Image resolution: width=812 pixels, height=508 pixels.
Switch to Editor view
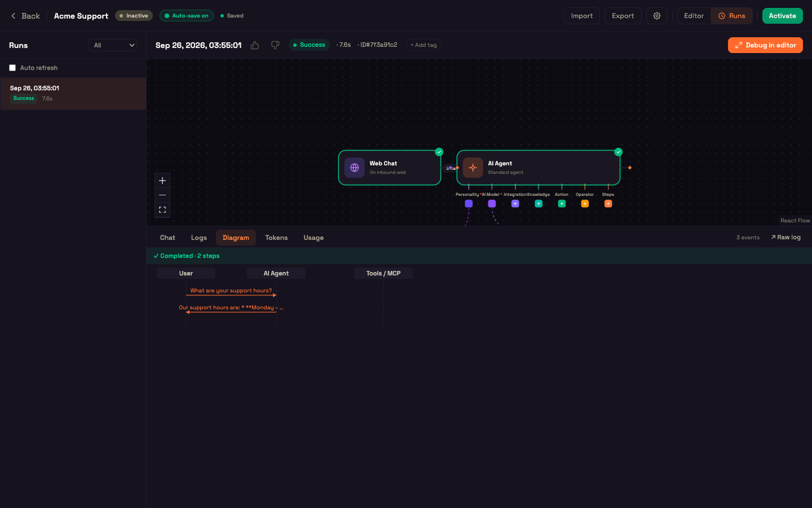(694, 16)
